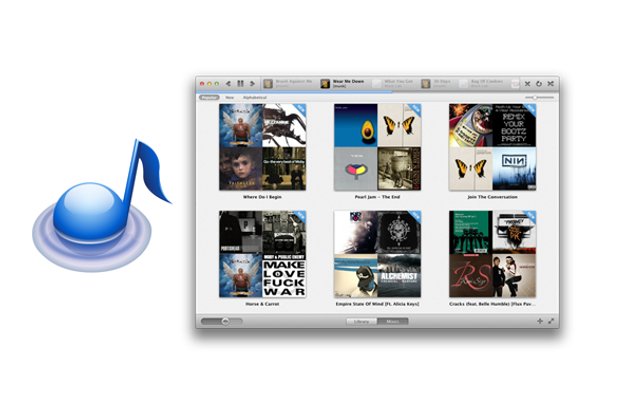This screenshot has height=394, width=625.
Task: Toggle the repeat icon in toolbar
Action: tap(539, 84)
